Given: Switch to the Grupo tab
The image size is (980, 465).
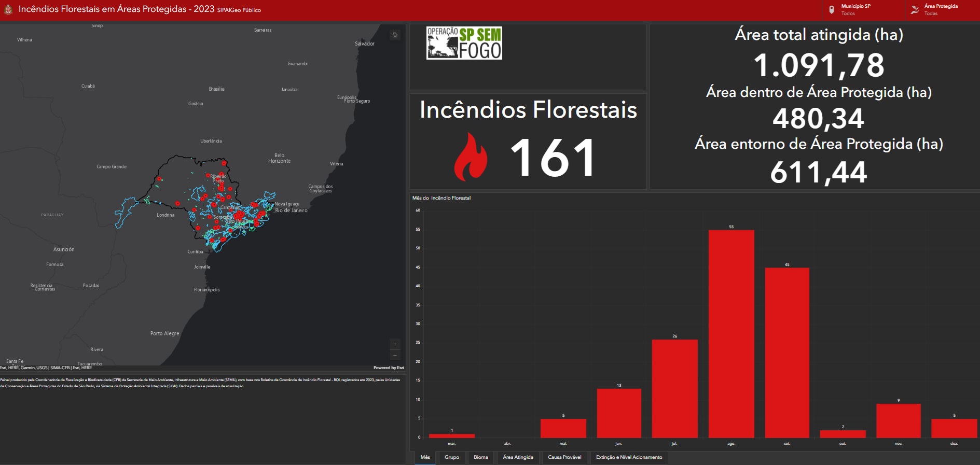Looking at the screenshot, I should [452, 457].
